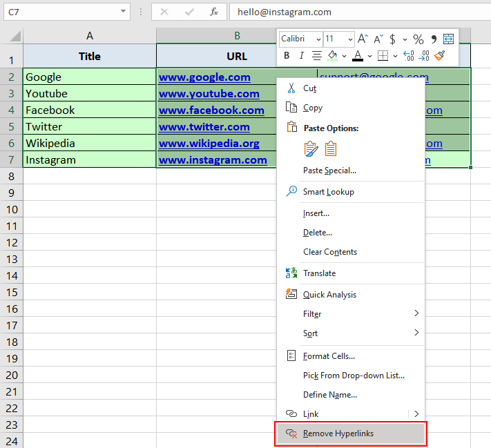This screenshot has width=491, height=448.
Task: Choose Insert from context menu
Action: point(351,213)
